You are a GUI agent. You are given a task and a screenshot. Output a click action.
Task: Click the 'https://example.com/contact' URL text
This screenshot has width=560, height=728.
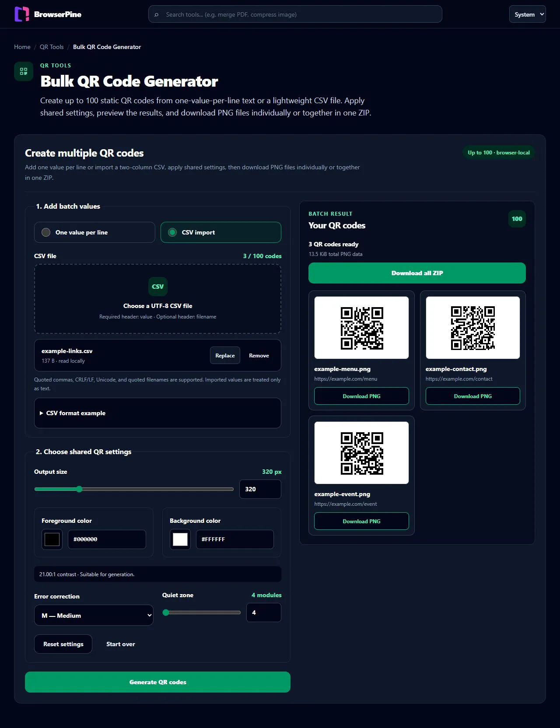(x=459, y=379)
